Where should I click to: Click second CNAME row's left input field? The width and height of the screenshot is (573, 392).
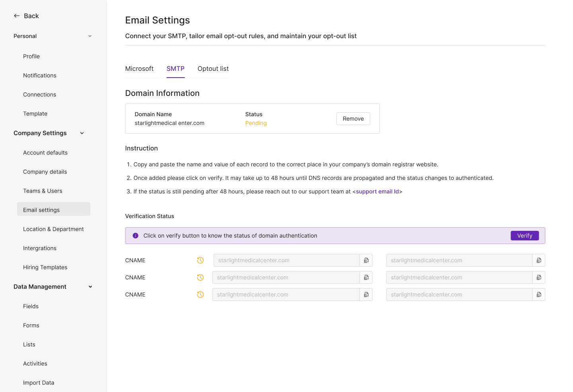tap(286, 277)
